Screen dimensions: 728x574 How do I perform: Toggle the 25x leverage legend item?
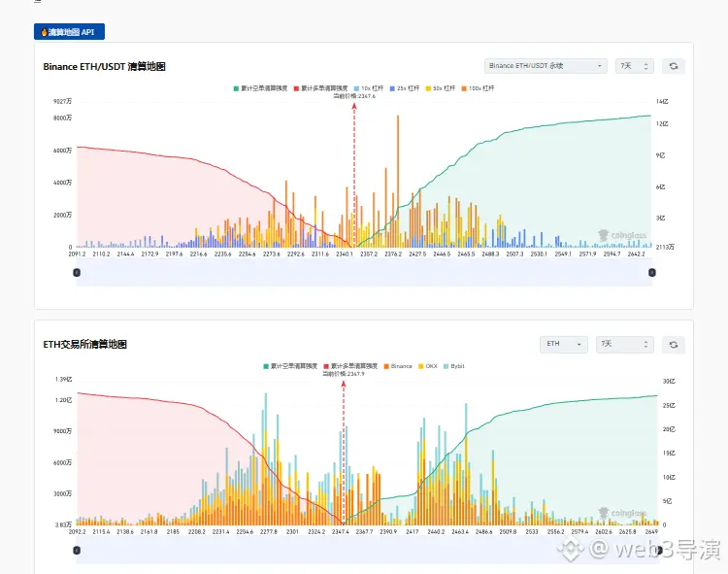click(405, 88)
